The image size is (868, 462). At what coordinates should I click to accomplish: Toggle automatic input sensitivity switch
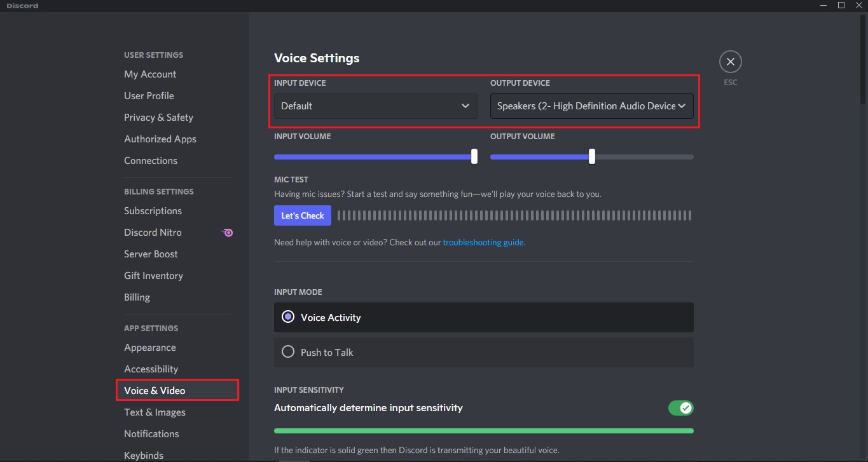680,408
